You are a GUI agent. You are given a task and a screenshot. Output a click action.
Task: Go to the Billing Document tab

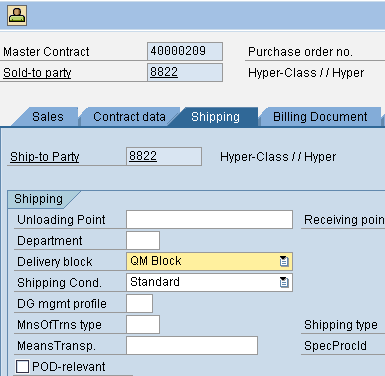(x=320, y=117)
